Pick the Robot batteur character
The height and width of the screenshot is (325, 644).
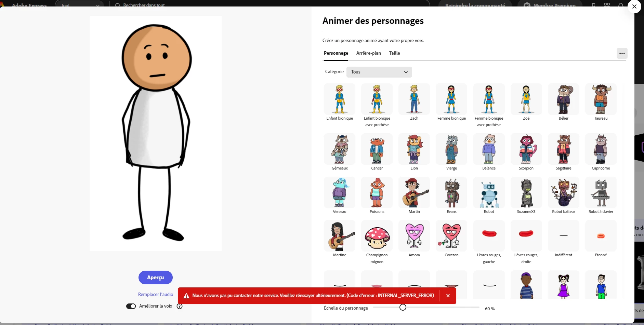pos(564,192)
